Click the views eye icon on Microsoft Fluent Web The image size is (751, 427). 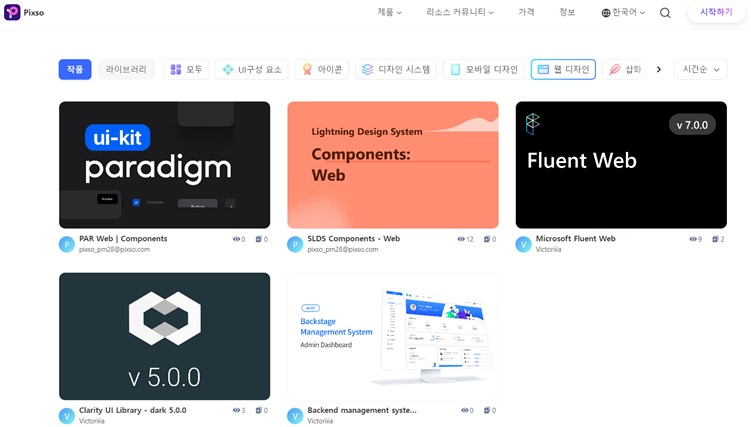[693, 239]
